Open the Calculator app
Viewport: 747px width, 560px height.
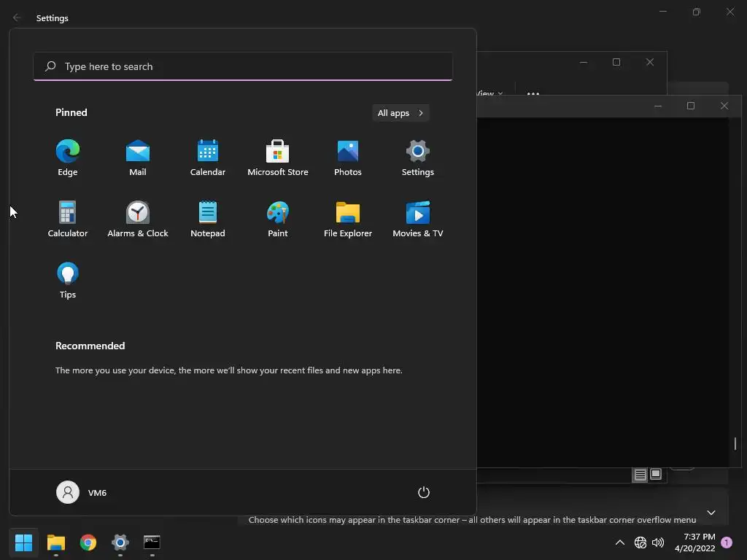[x=68, y=219]
